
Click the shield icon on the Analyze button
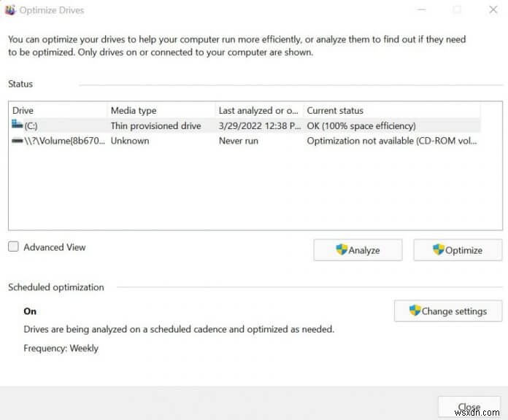coord(342,249)
